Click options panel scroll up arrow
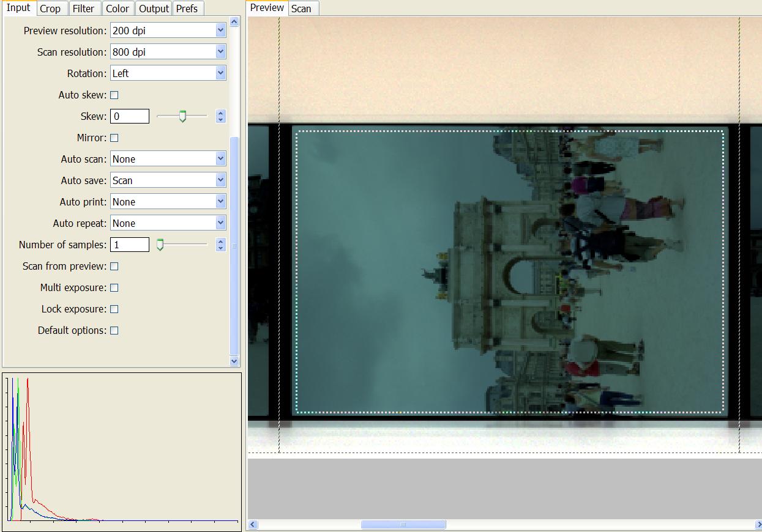The height and width of the screenshot is (532, 762). (x=234, y=23)
